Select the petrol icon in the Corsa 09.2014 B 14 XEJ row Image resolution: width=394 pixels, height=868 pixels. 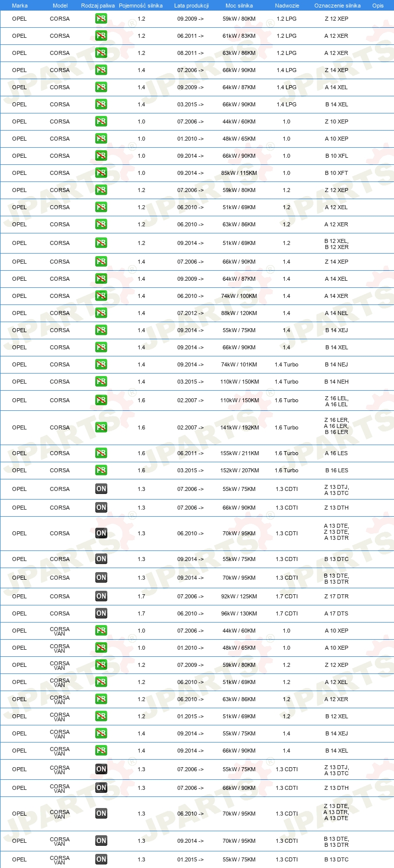tap(101, 330)
